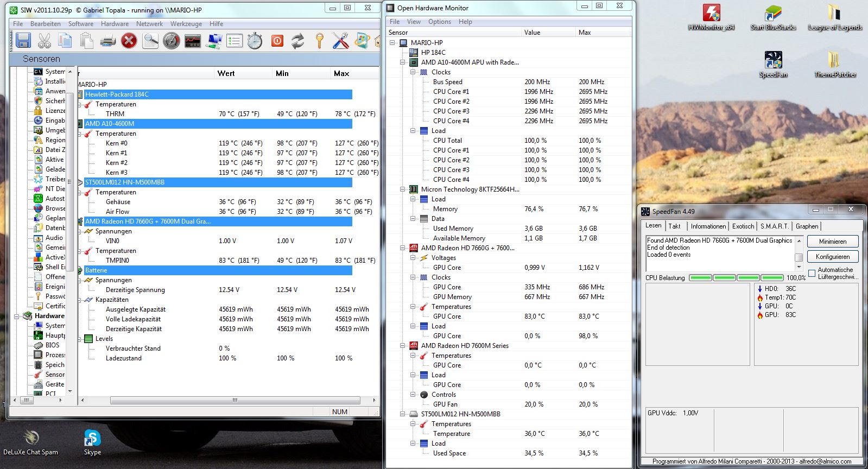
Task: Click the refresh arrows icon in SIW
Action: [x=297, y=40]
